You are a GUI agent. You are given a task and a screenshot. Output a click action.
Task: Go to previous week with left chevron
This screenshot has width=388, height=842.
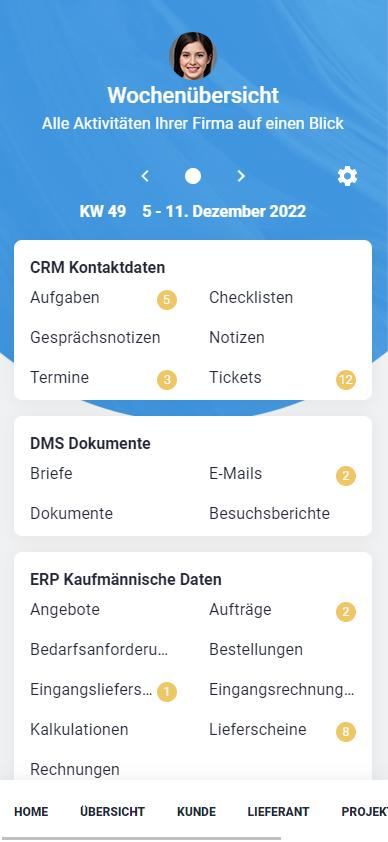coord(145,176)
